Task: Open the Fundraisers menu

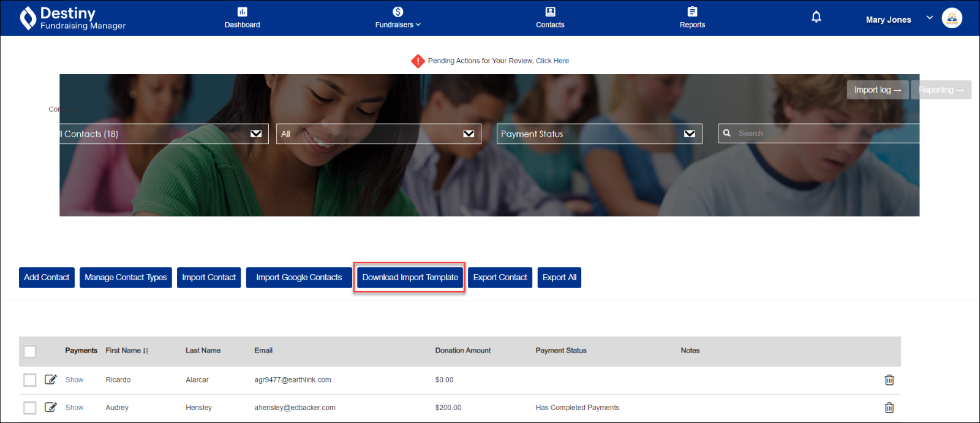Action: point(398,18)
